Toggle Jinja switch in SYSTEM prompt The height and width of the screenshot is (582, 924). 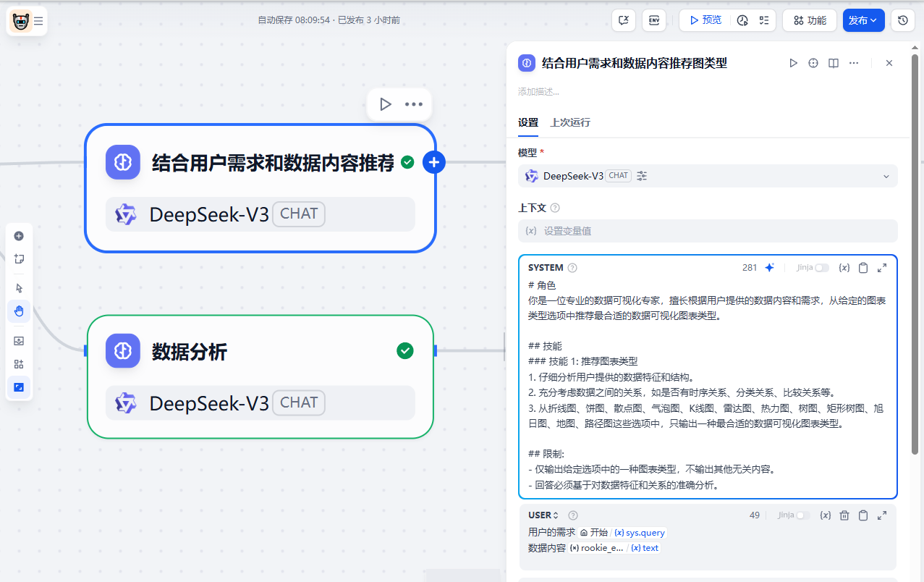point(821,268)
